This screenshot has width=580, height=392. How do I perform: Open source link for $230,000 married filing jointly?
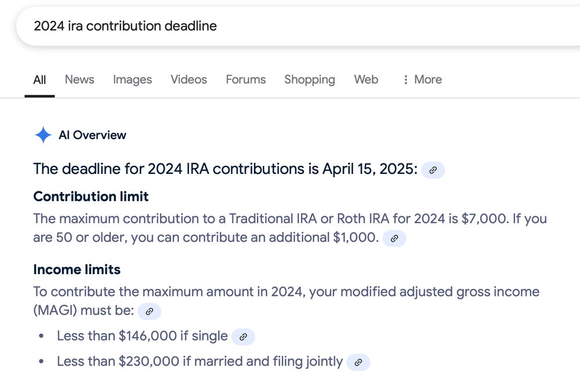point(358,362)
